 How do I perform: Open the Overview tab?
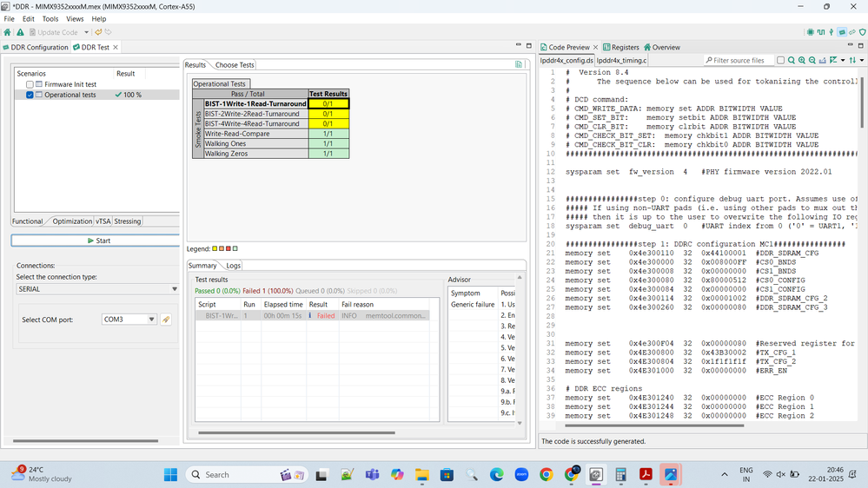click(x=661, y=48)
